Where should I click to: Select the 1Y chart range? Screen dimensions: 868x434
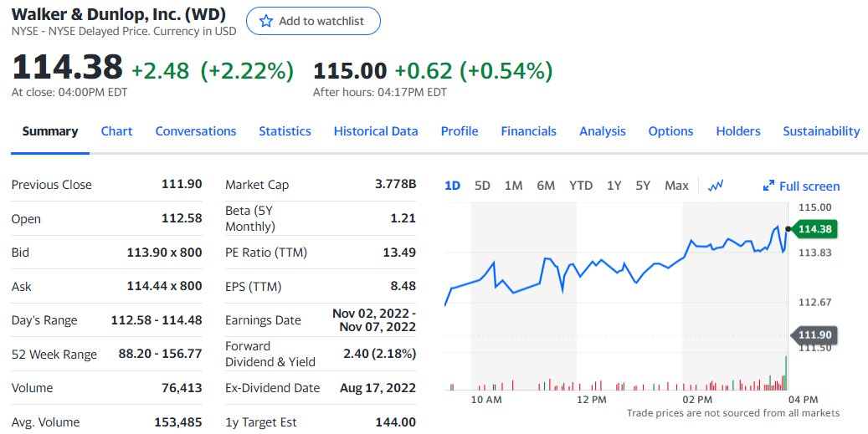pos(614,186)
